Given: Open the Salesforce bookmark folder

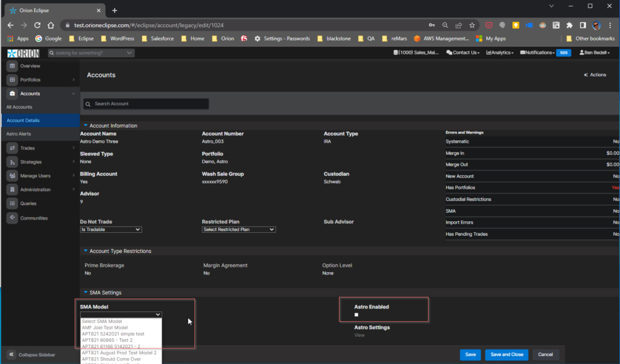Looking at the screenshot, I should (x=158, y=39).
